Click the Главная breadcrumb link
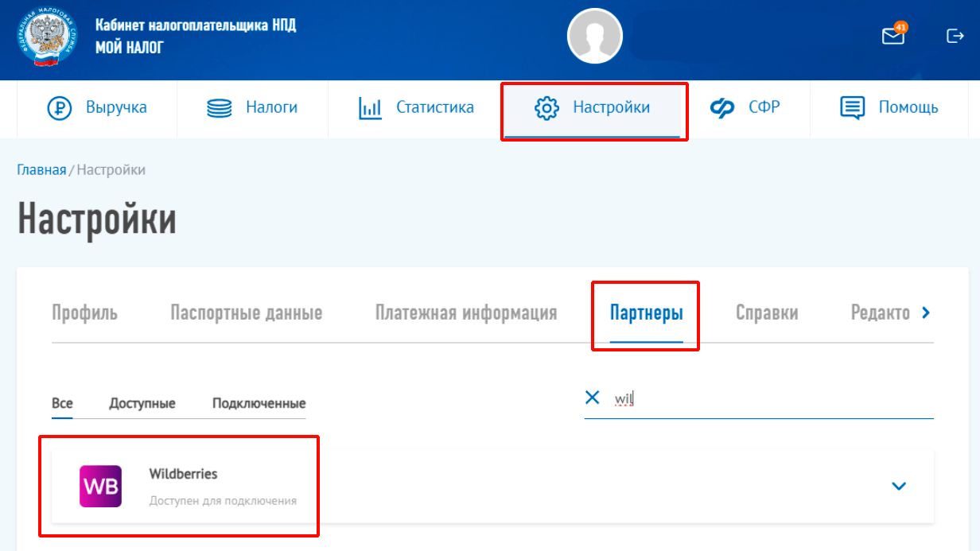 click(41, 170)
